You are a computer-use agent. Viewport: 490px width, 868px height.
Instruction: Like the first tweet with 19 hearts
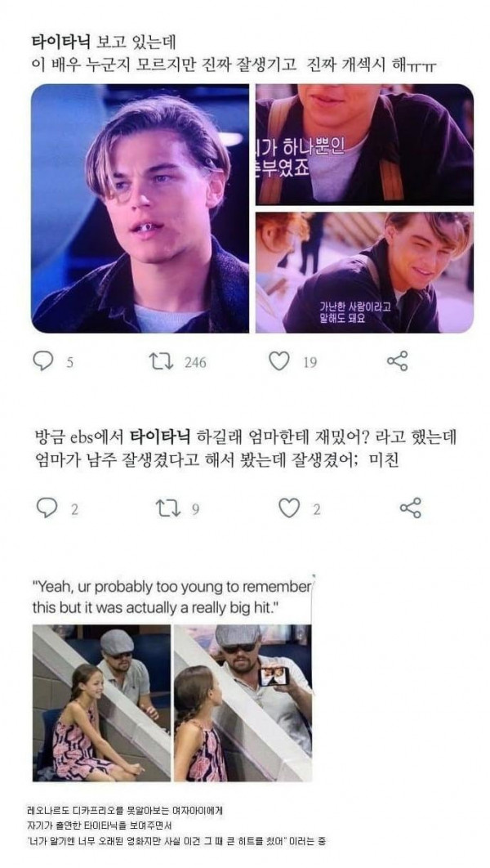tap(279, 361)
